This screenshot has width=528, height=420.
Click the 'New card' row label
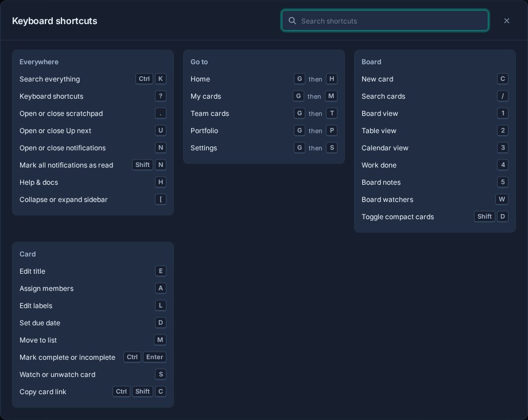[x=377, y=79]
